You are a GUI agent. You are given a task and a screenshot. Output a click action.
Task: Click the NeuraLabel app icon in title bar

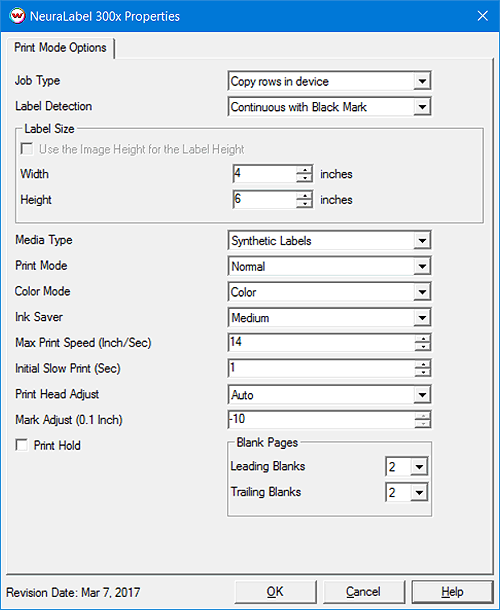(17, 16)
